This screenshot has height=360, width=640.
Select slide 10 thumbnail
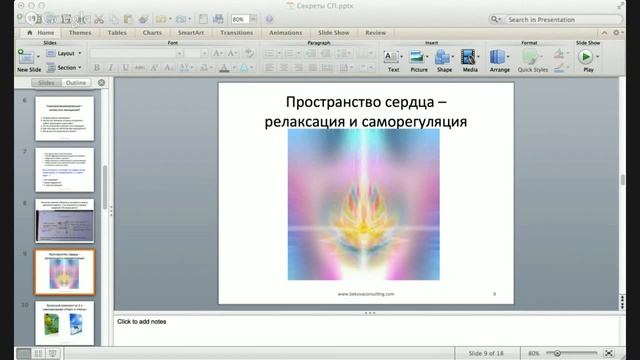(64, 323)
